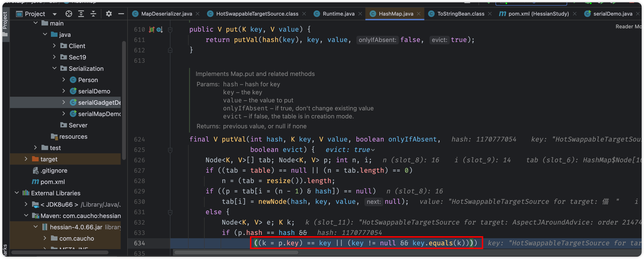Expand the test folder
This screenshot has height=259, width=644.
point(36,148)
